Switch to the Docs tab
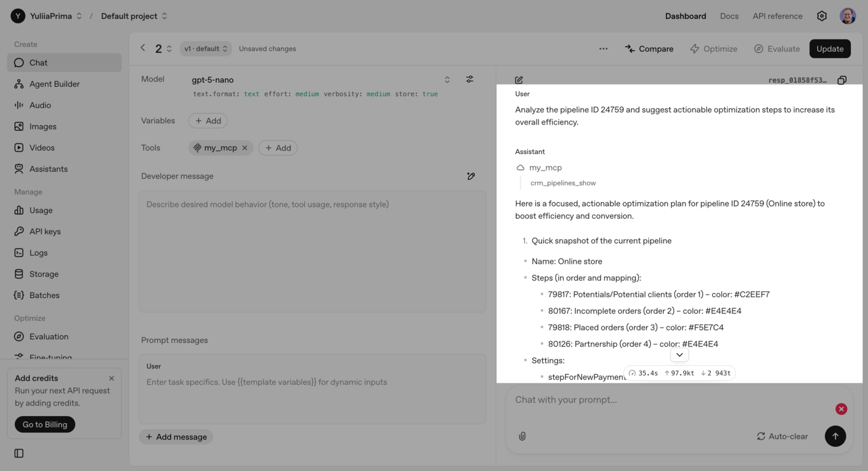868x471 pixels. point(729,16)
